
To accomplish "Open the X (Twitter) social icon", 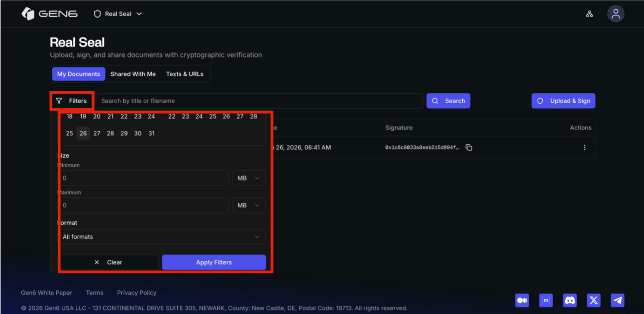I will (x=593, y=300).
